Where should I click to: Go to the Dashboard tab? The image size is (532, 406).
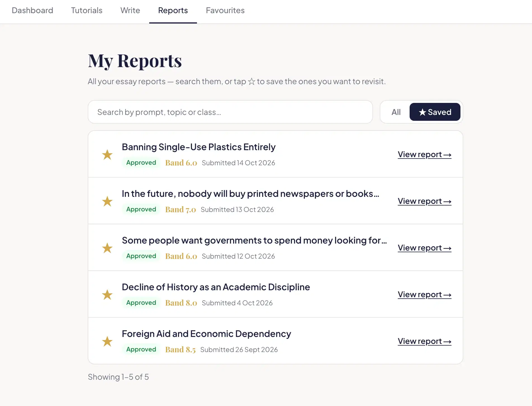[32, 10]
